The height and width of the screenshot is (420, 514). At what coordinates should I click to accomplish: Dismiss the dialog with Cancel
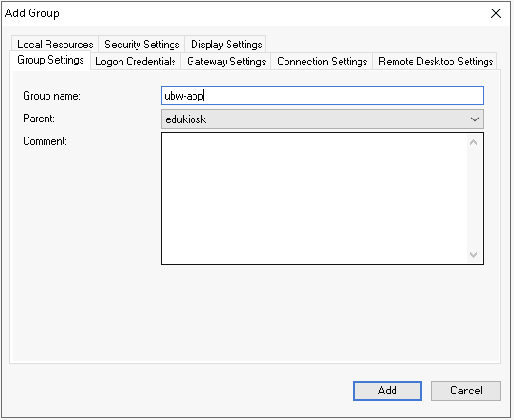[x=467, y=391]
